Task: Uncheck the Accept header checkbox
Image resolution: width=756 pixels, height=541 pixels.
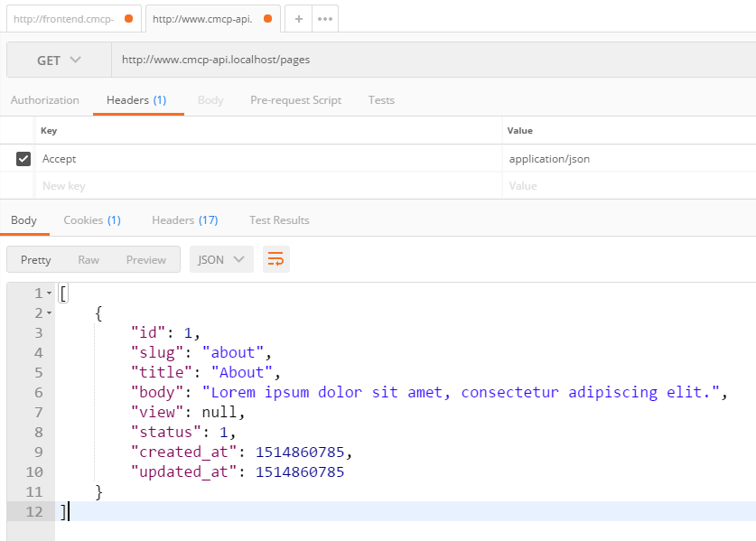Action: pos(23,159)
